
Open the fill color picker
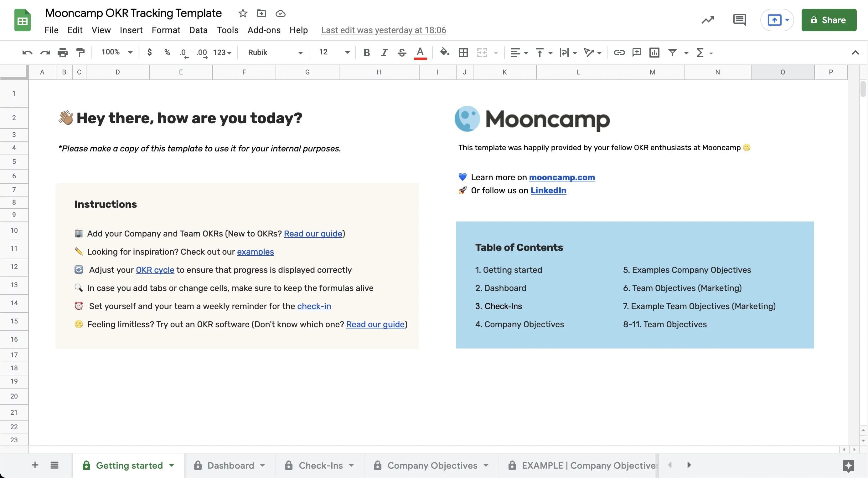444,52
